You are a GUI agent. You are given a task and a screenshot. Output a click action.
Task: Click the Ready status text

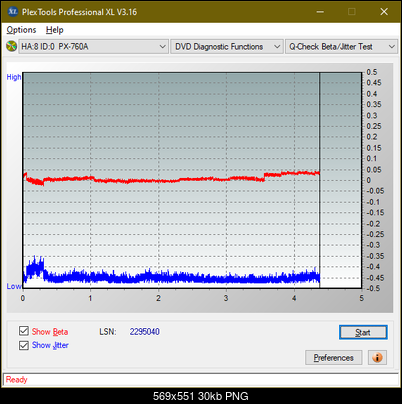tap(16, 380)
